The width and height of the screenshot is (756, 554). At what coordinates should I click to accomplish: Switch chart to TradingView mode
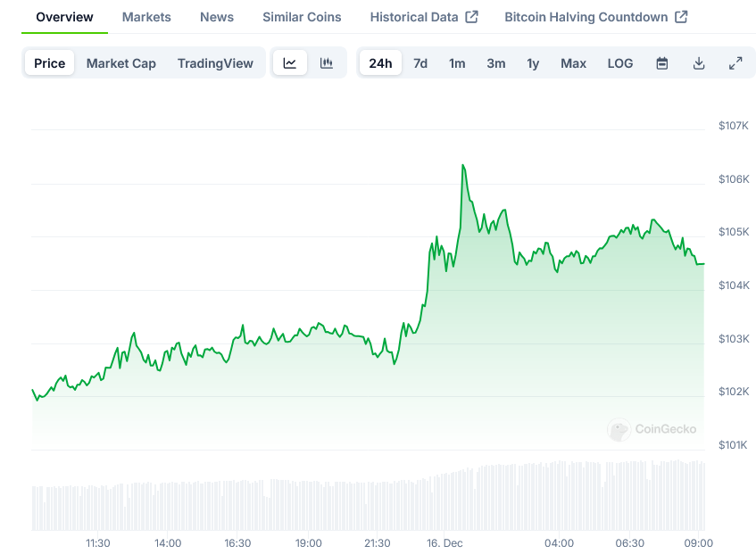[x=215, y=63]
